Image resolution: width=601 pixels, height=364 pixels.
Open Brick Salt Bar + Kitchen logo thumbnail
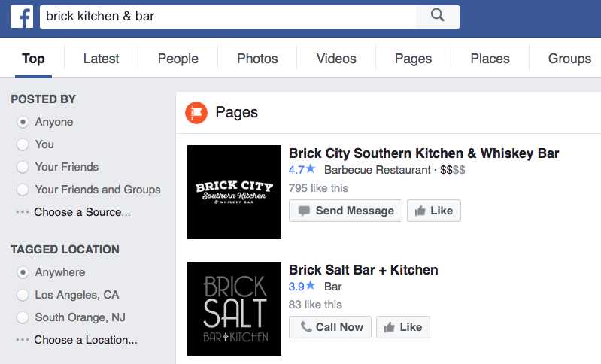[234, 308]
